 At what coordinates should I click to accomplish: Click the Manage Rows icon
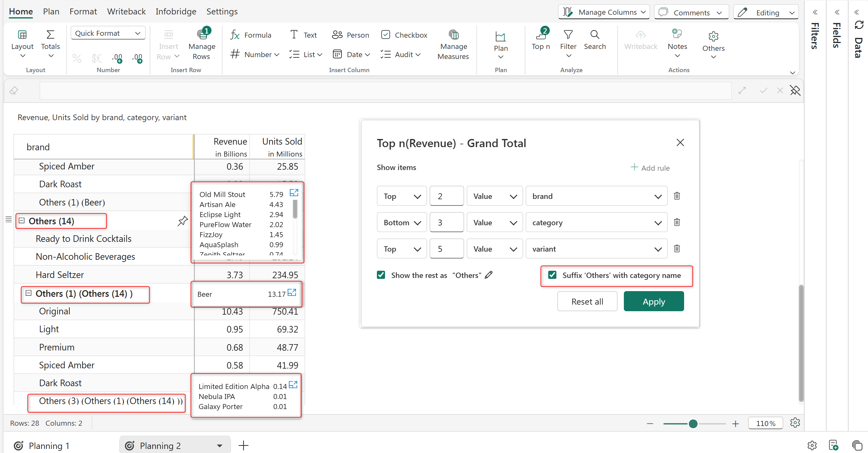[201, 35]
